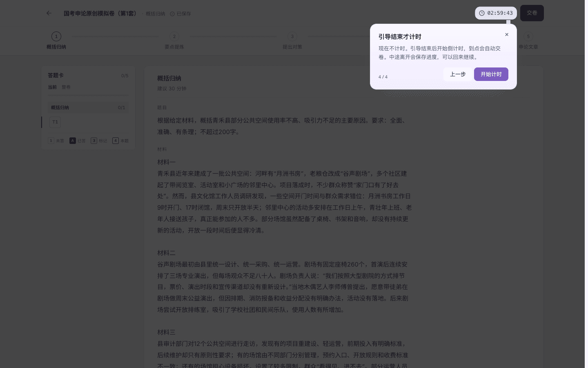This screenshot has height=368, width=588.
Task: Select step 3 提出对策
Action: click(292, 41)
